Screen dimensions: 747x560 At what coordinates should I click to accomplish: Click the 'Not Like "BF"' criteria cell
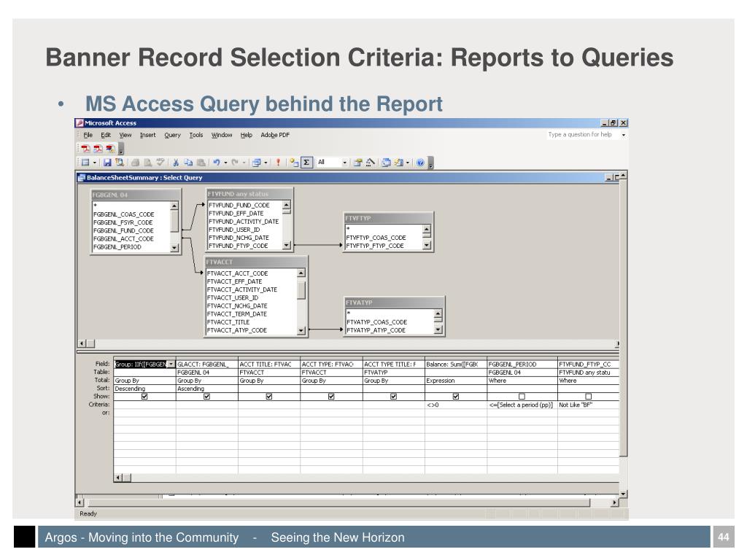(x=589, y=405)
